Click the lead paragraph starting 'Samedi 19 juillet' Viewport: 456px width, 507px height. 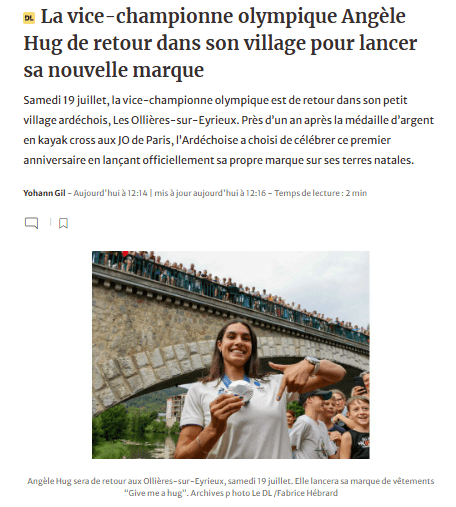point(229,130)
